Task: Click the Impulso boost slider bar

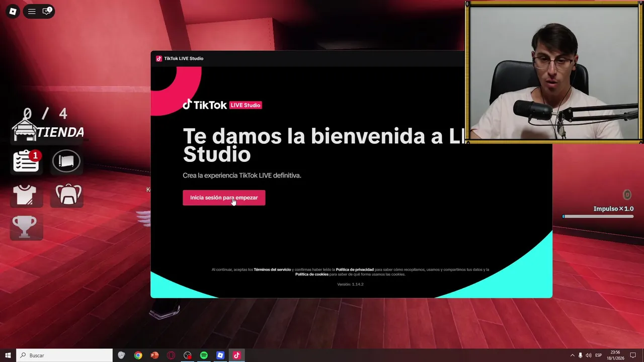Action: (598, 217)
